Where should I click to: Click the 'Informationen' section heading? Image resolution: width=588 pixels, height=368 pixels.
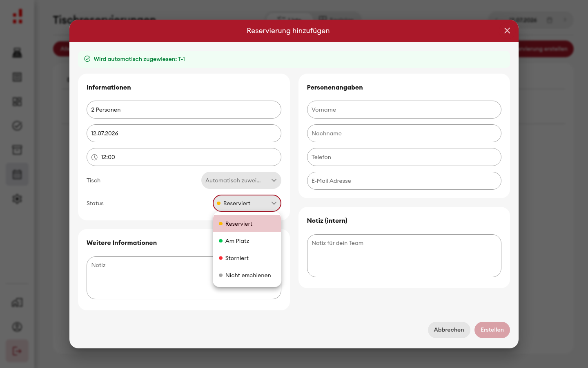109,88
